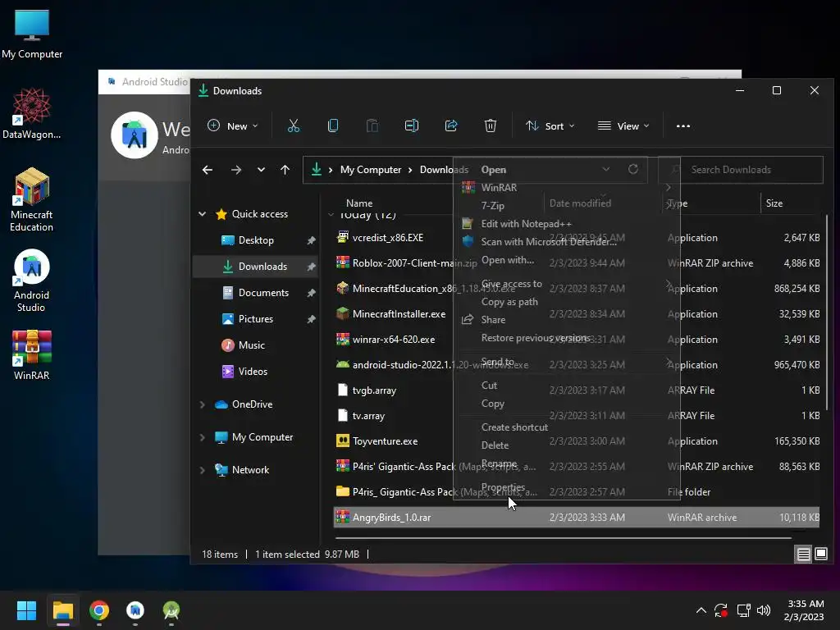
Task: Choose Copy as path
Action: point(509,302)
